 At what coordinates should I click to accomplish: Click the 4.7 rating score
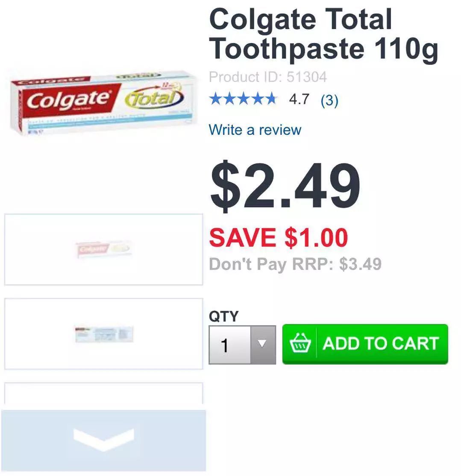pos(299,99)
